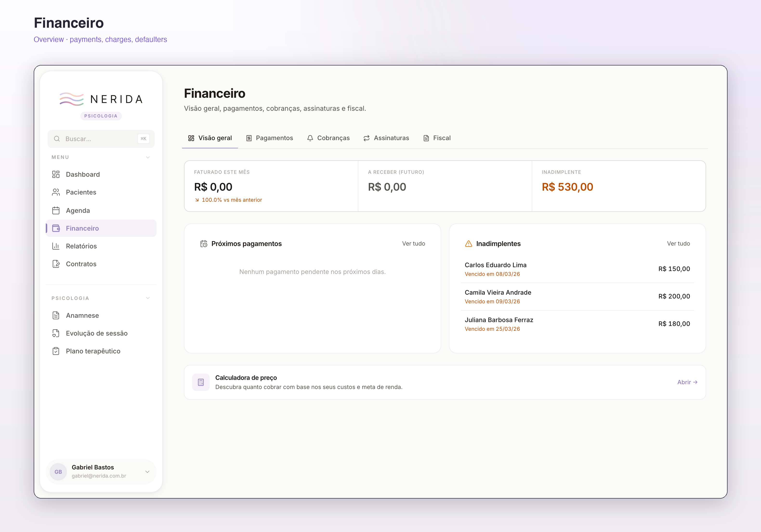This screenshot has width=761, height=532.
Task: Collapse the PSICOLOGIA section chevron
Action: pos(148,298)
